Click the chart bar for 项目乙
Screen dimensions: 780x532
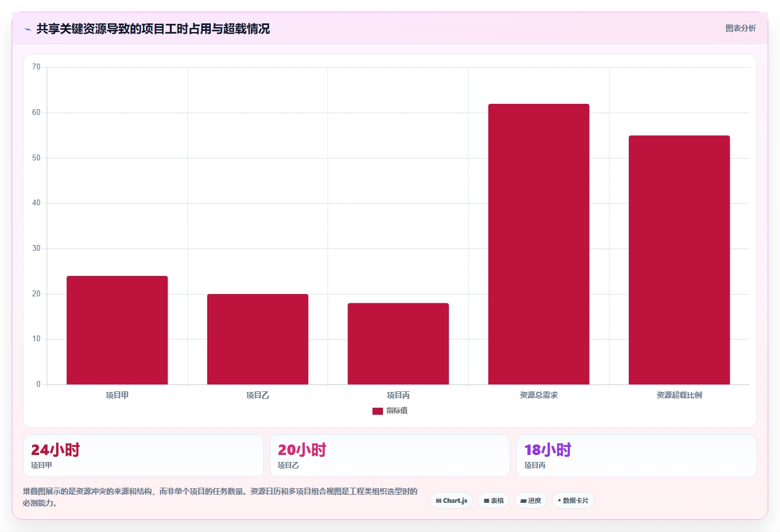click(x=257, y=339)
